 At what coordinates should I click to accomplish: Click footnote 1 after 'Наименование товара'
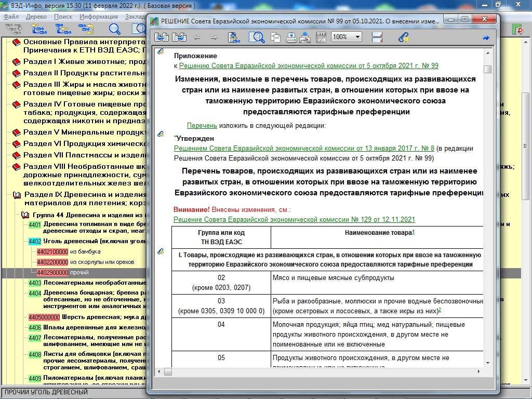413,232
